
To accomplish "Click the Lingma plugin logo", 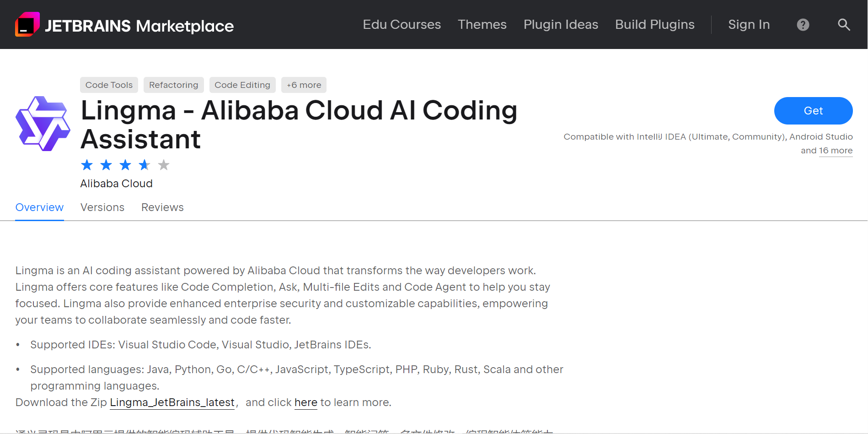I will [43, 124].
